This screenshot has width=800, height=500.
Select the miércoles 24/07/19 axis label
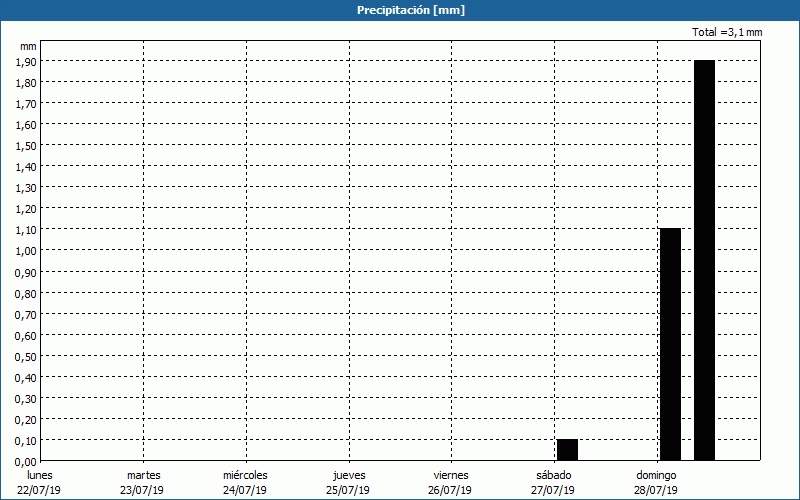pyautogui.click(x=245, y=483)
